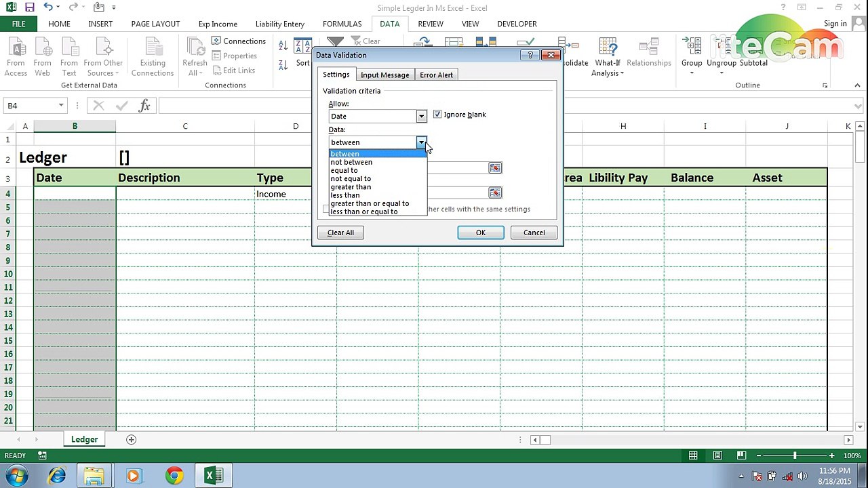Switch to the INSERT ribbon tab
This screenshot has height=488, width=868.
(x=100, y=24)
